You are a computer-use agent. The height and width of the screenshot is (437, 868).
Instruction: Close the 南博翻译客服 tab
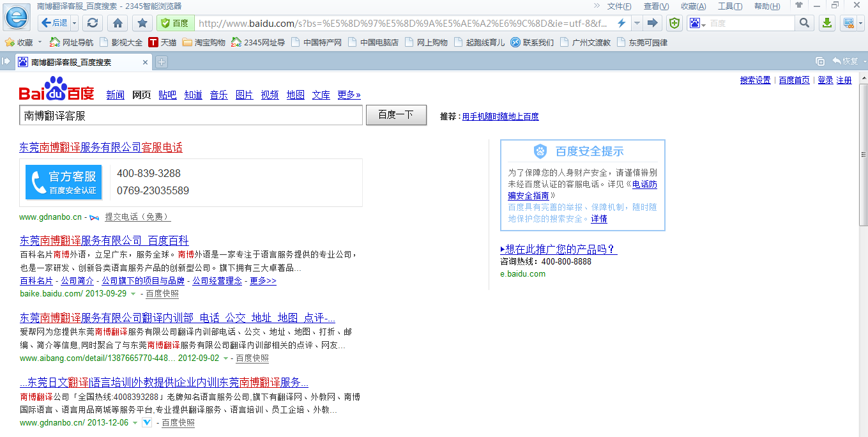click(145, 63)
